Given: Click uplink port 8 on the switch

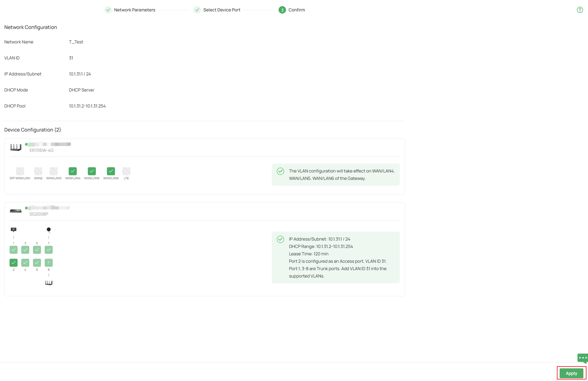Looking at the screenshot, I should pos(49,262).
